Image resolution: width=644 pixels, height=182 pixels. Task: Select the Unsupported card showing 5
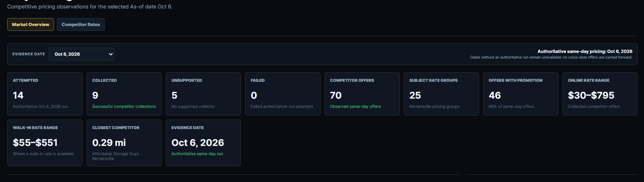pos(203,94)
